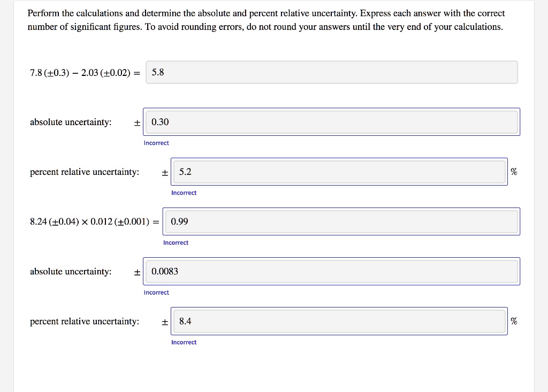548x392 pixels.
Task: Select the percent relative uncertainty field showing 8.4
Action: pos(339,320)
